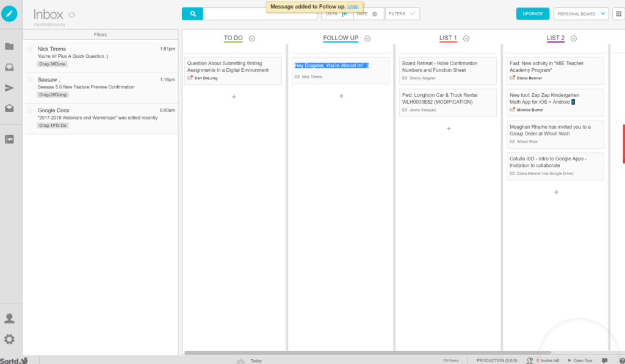
Task: Open the FOLLOW UP list dropdown menu
Action: coord(367,38)
